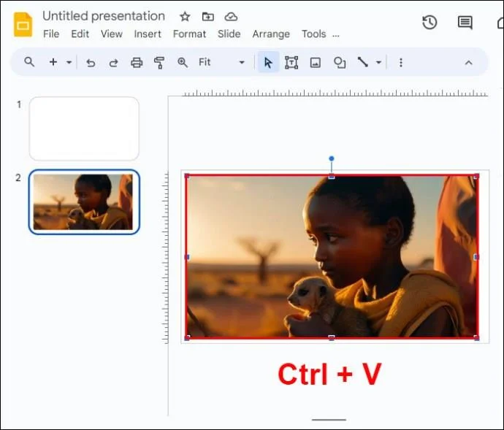Open the Google Slides home logo
Image resolution: width=504 pixels, height=430 pixels.
pos(23,25)
